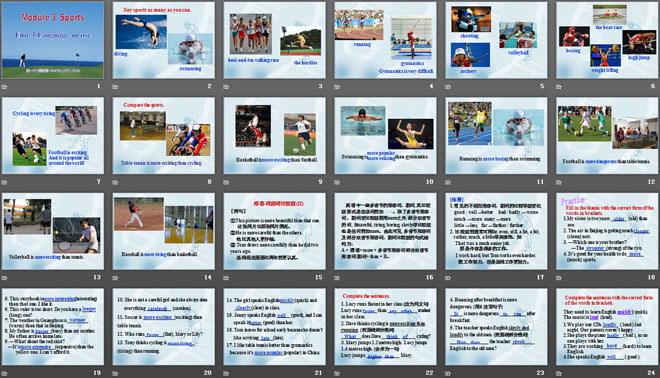Choose the boxing and weight lifting slide
Image resolution: width=660 pixels, height=378 pixels.
[x=607, y=40]
